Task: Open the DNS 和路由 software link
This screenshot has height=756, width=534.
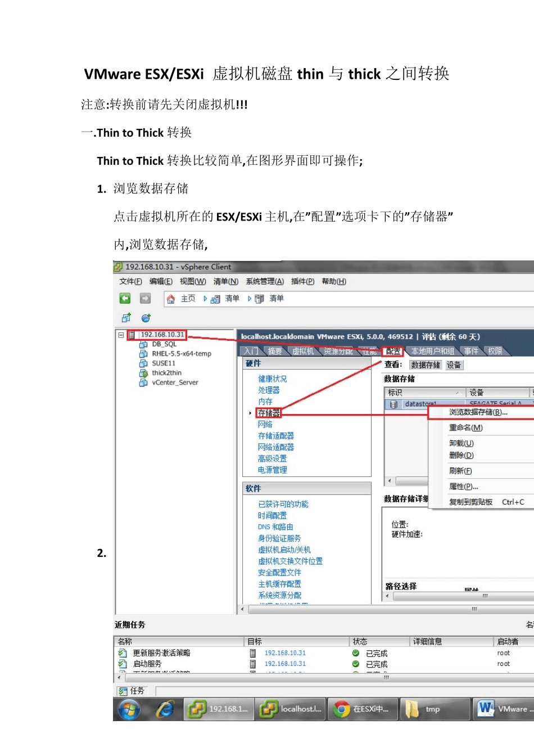Action: click(x=275, y=527)
